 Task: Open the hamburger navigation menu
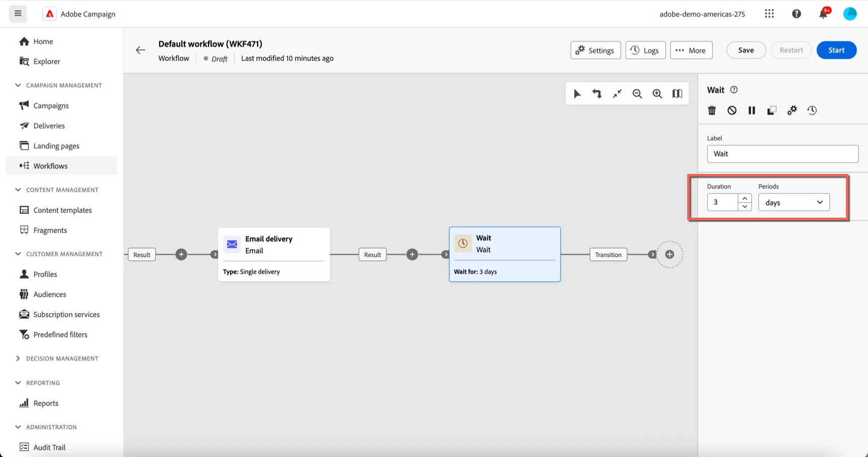18,14
